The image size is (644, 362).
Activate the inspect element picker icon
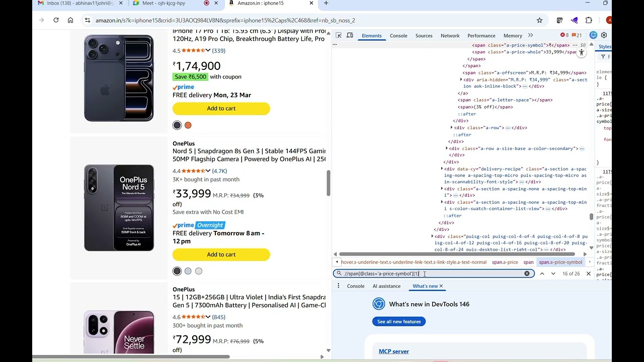click(x=339, y=35)
